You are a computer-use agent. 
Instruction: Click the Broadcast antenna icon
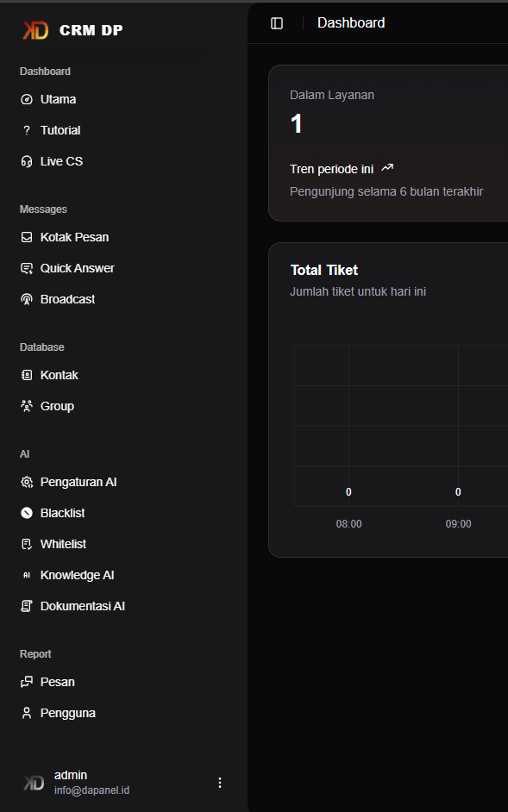coord(27,299)
